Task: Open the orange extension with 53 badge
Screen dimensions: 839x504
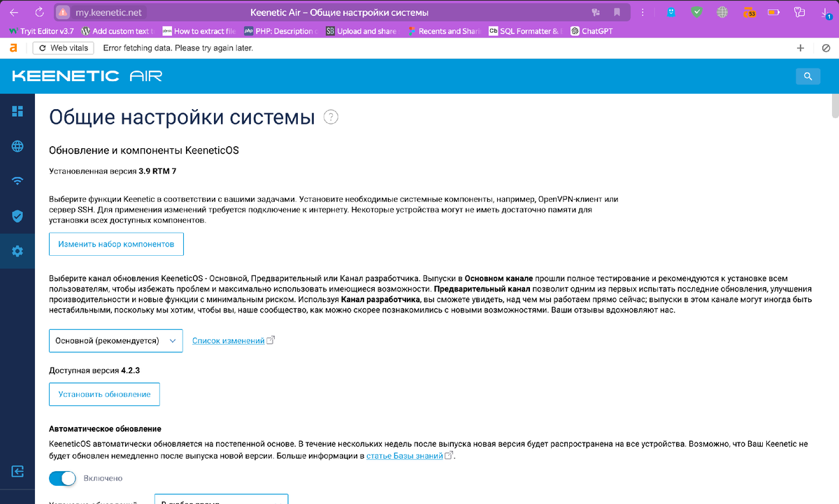Action: point(748,13)
